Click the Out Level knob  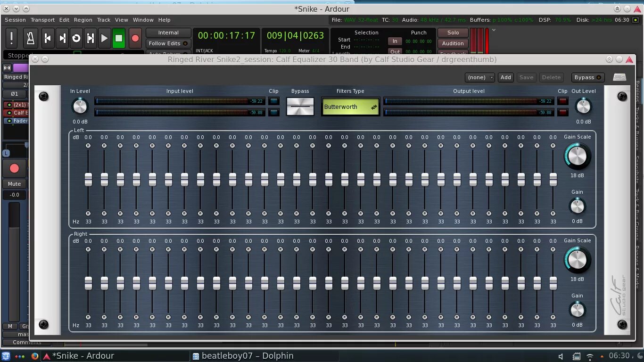pos(584,107)
